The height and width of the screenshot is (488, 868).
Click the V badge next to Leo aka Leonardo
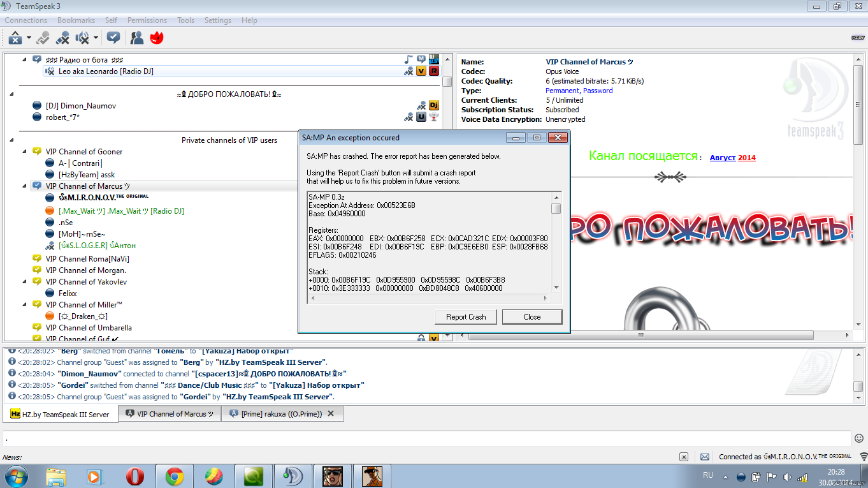click(x=421, y=71)
